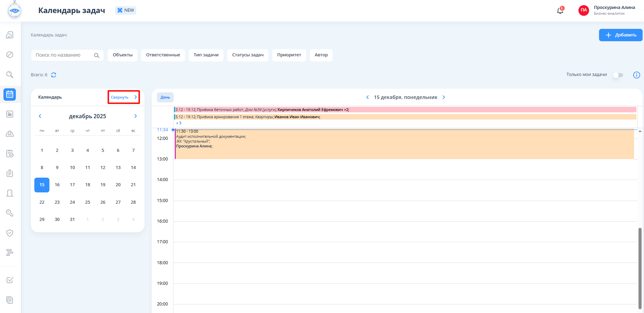Show more tasks via +3 link
Screen dimensions: 644x313
(179, 123)
